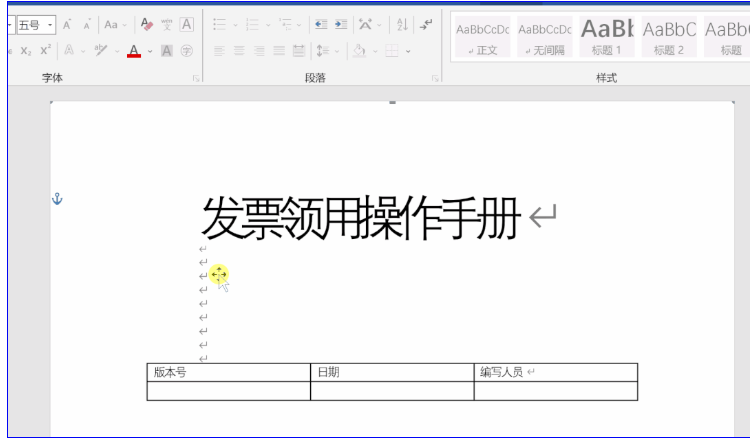
Task: Apply 正文 style
Action: coord(483,37)
